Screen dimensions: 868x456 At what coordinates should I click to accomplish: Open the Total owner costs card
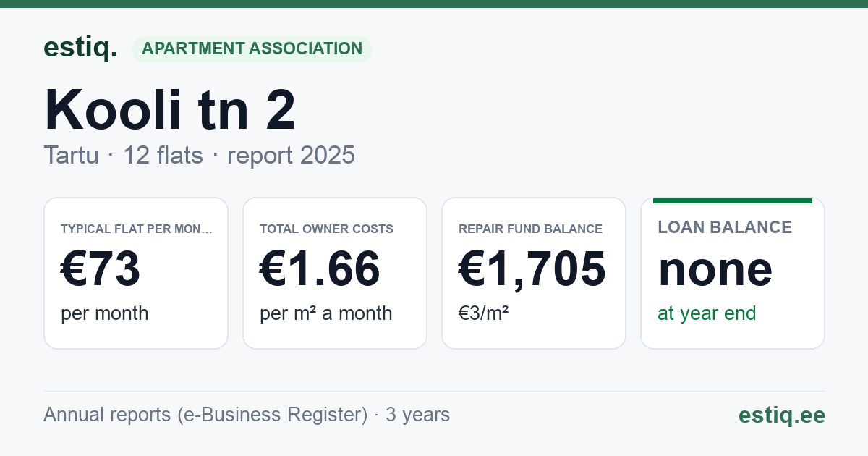(335, 273)
